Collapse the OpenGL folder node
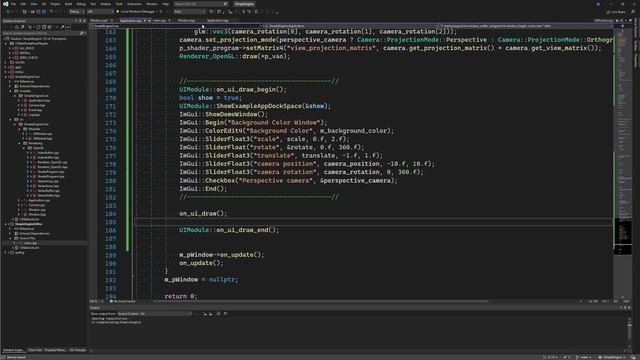 pyautogui.click(x=24, y=148)
